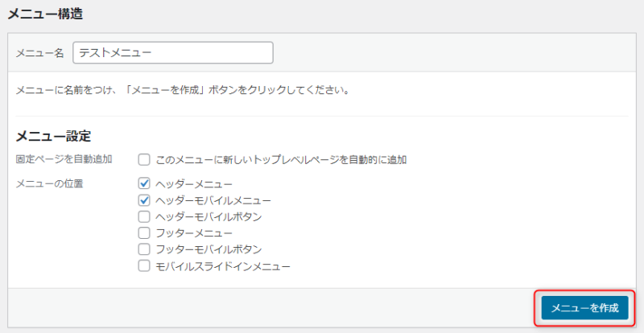Image resolution: width=644 pixels, height=333 pixels.
Task: Click the フッターメニュー label text
Action: pos(194,232)
